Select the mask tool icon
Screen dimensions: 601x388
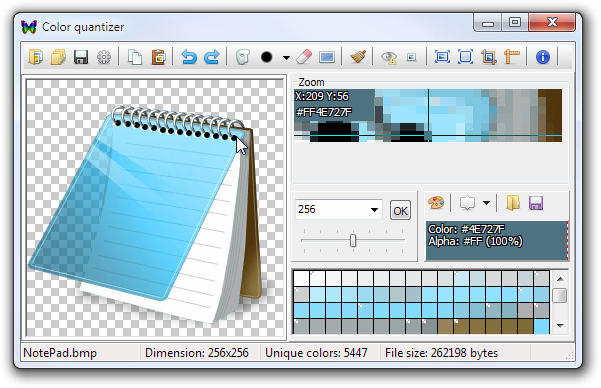(242, 57)
